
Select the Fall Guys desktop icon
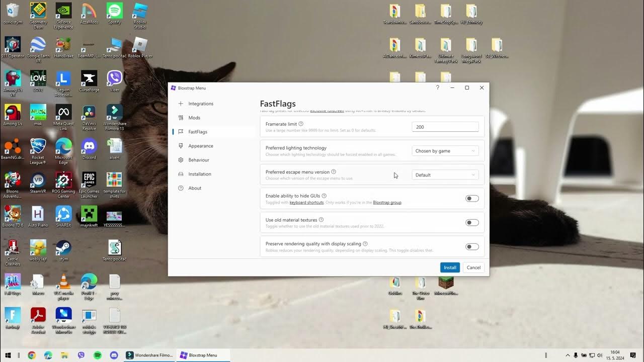pyautogui.click(x=13, y=285)
